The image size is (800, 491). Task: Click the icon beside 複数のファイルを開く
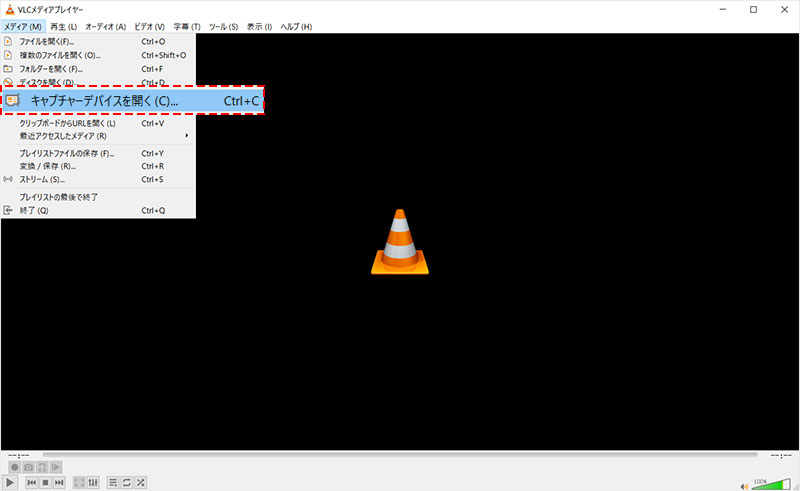point(8,55)
